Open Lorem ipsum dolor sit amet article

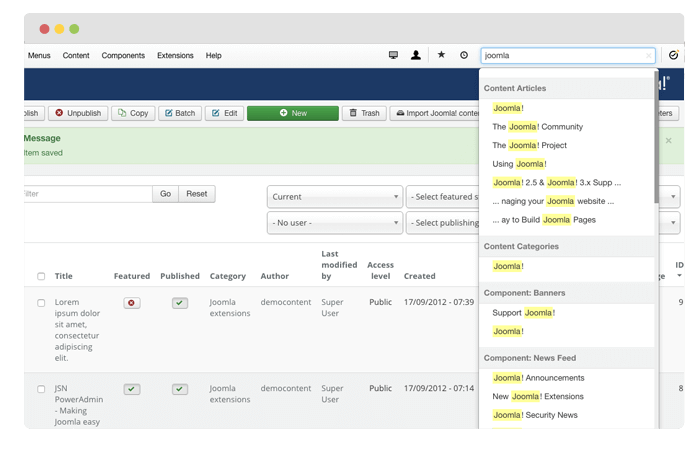pos(77,330)
